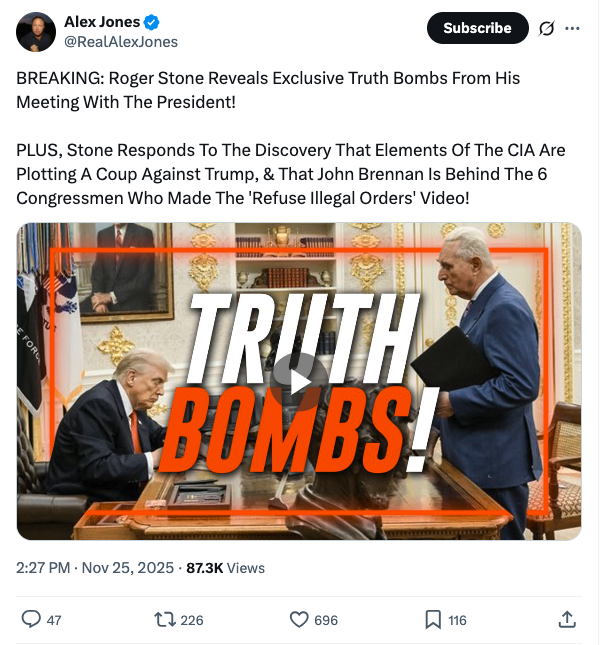
Task: Play the Truth Bombs video
Action: (299, 376)
